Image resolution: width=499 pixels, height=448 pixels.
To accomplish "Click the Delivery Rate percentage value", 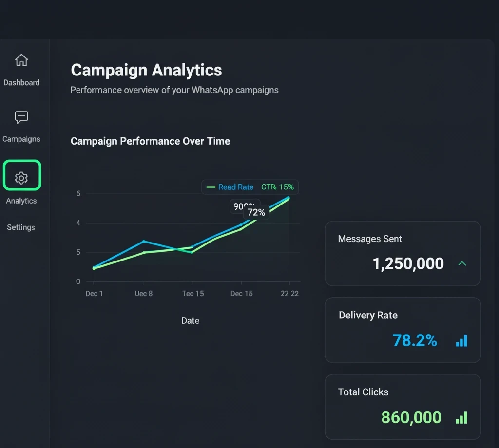I will tap(415, 340).
